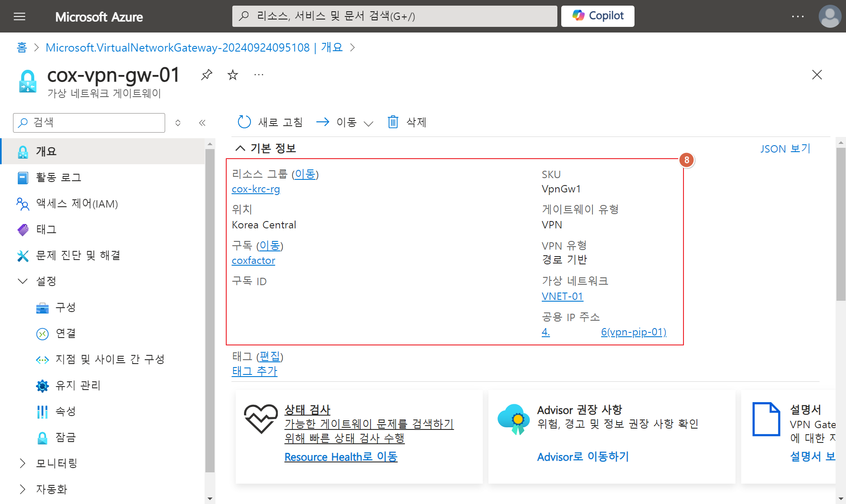The width and height of the screenshot is (846, 504).
Task: Expand the 이동 move dropdown
Action: coord(368,124)
